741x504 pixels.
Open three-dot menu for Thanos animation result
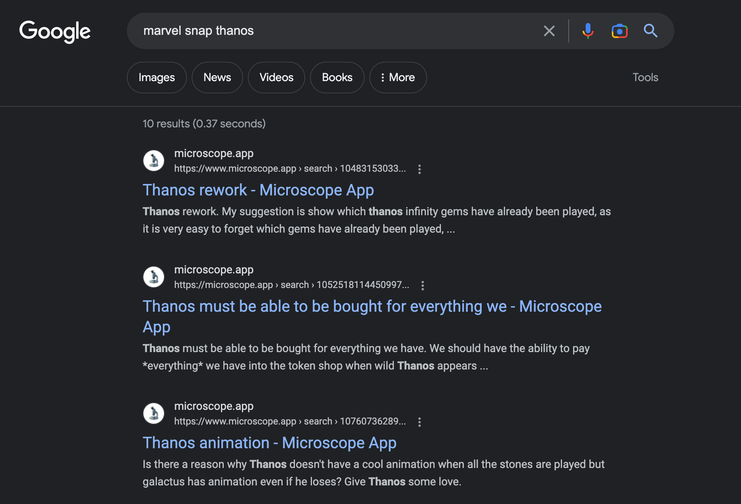420,422
